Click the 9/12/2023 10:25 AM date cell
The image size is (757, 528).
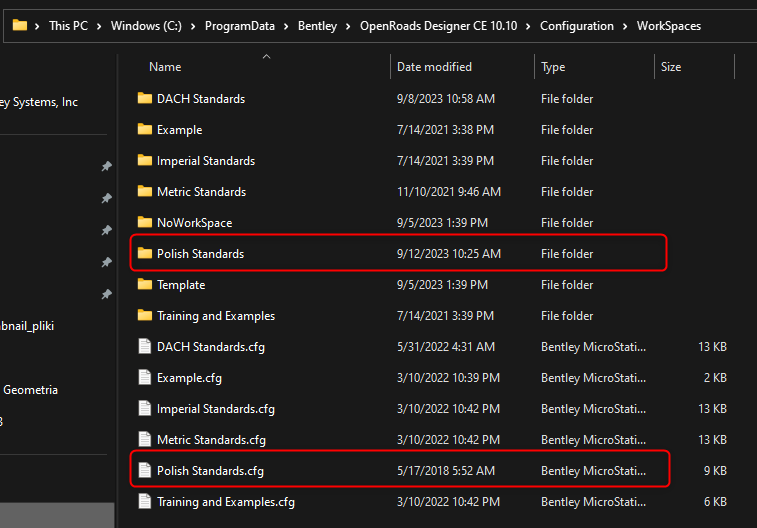tap(449, 254)
